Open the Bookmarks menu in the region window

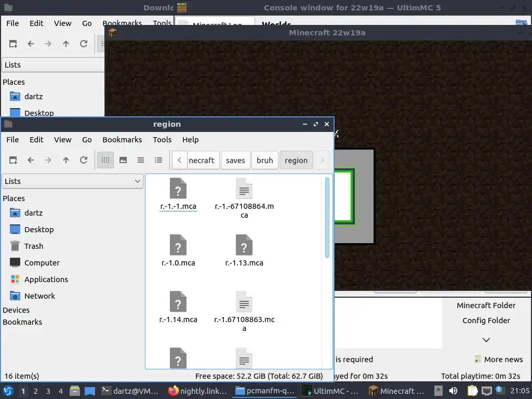[122, 140]
